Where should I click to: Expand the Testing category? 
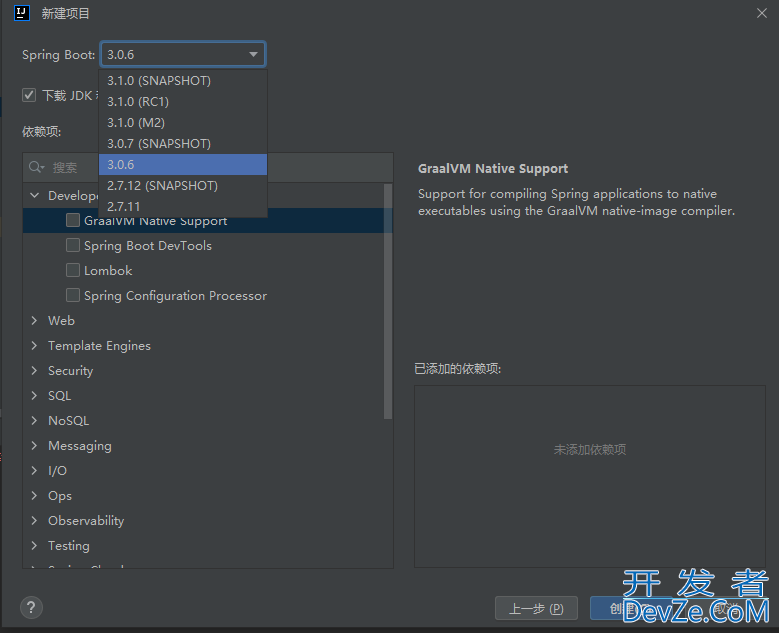click(x=34, y=546)
